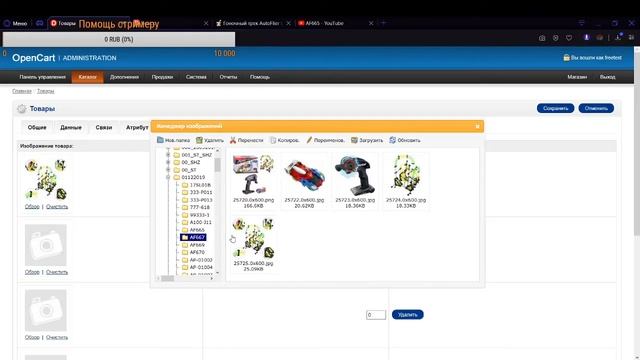640x360 pixels.
Task: Click the Refresh toolbar icon
Action: [393, 140]
